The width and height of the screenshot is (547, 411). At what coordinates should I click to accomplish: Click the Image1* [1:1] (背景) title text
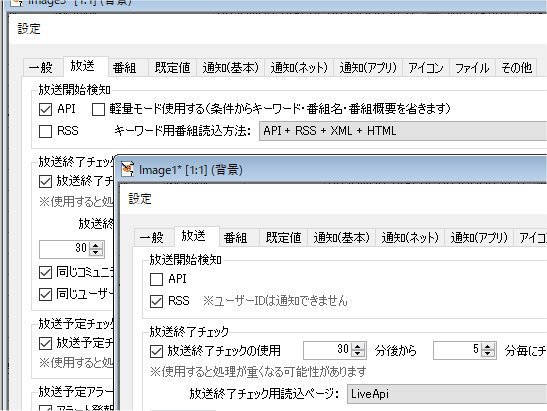click(191, 170)
